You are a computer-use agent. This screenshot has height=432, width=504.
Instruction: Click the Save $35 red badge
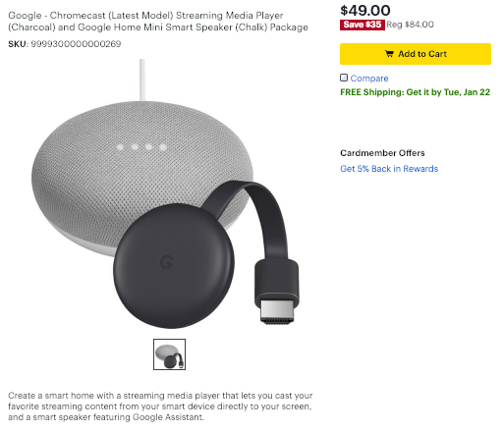click(362, 25)
